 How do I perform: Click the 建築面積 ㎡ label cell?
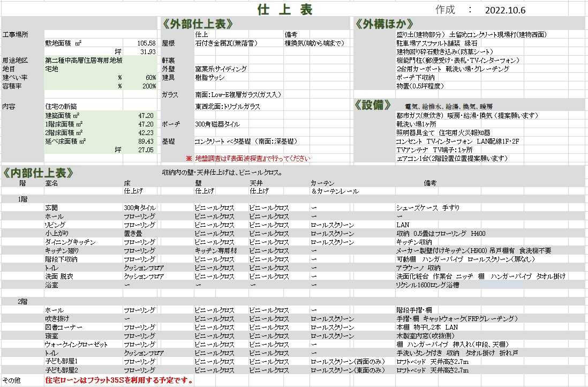pyautogui.click(x=62, y=116)
